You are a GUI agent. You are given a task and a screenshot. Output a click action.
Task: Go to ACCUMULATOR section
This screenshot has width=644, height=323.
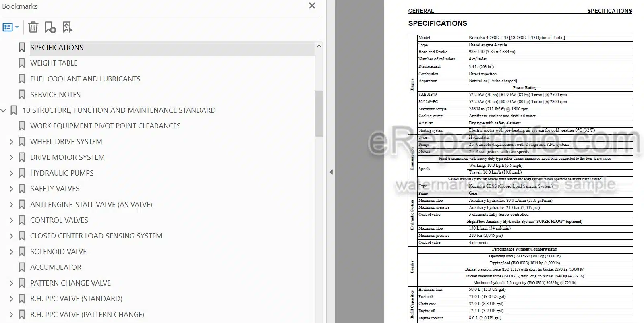56,267
